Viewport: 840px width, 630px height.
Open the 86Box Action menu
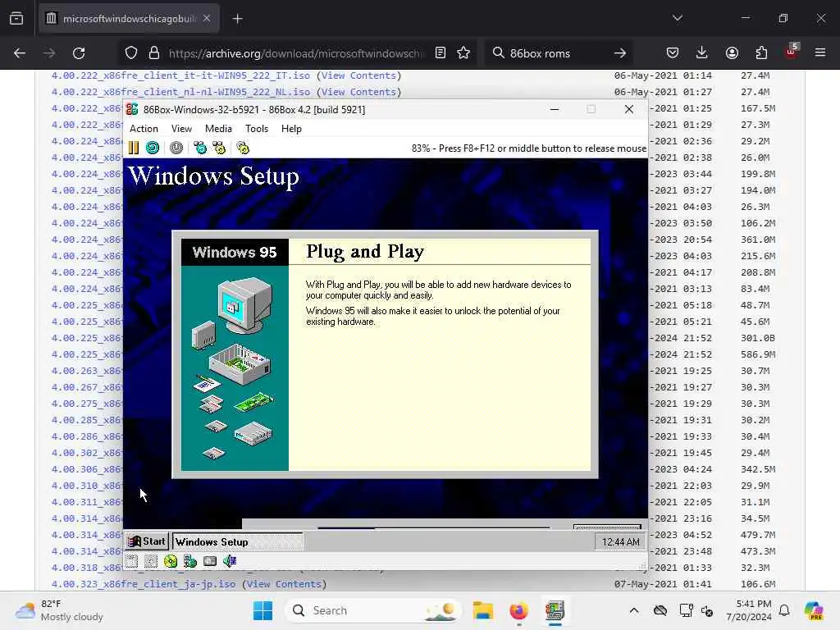point(144,129)
